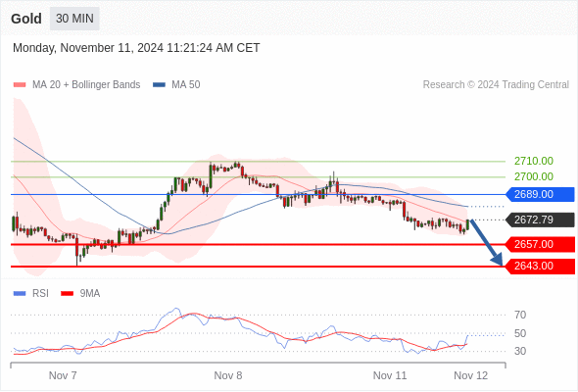578x392 pixels.
Task: Click the green 2700.00 resistance label
Action: point(534,176)
